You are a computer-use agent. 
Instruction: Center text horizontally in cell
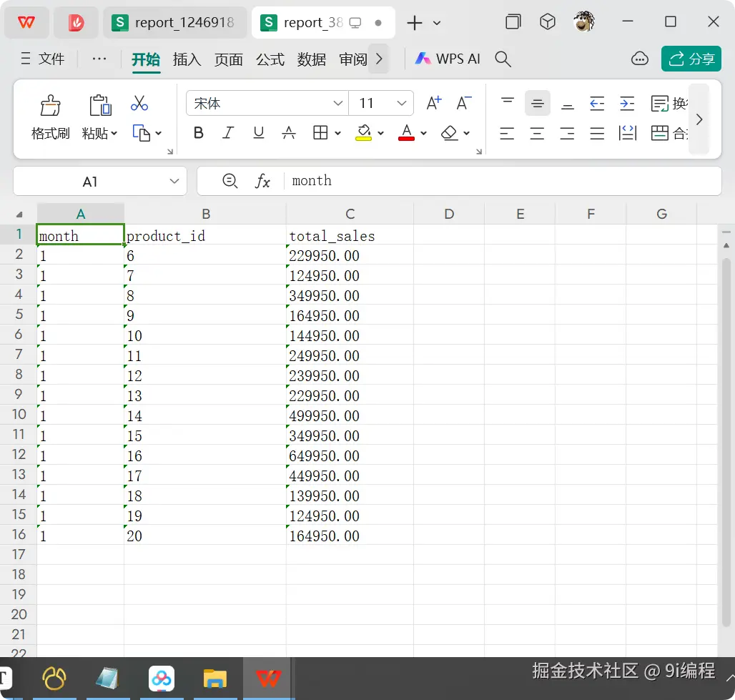click(537, 133)
